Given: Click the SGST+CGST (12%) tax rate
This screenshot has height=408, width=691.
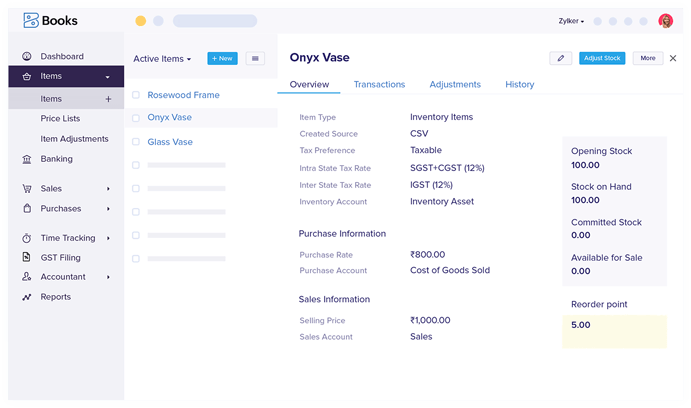Looking at the screenshot, I should pyautogui.click(x=447, y=168).
